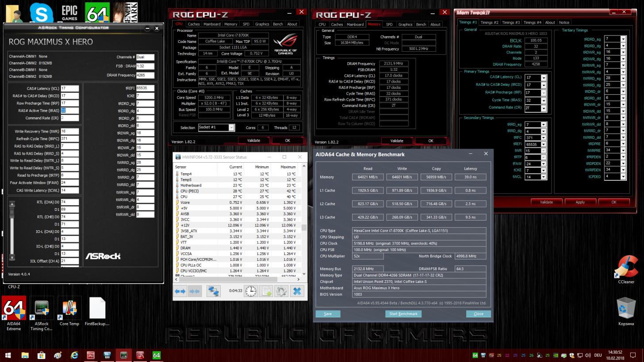Click HWiNFO network remote monitors icon
This screenshot has height=362, width=644.
[213, 291]
